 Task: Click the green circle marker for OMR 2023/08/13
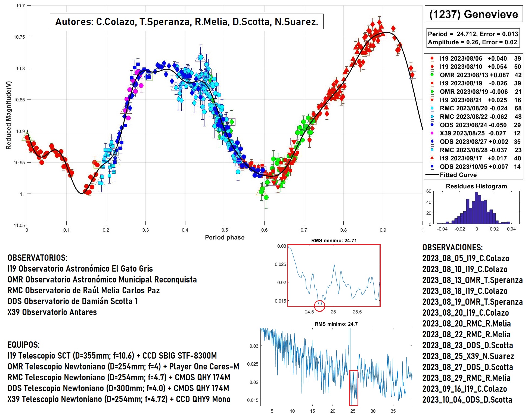click(x=432, y=75)
